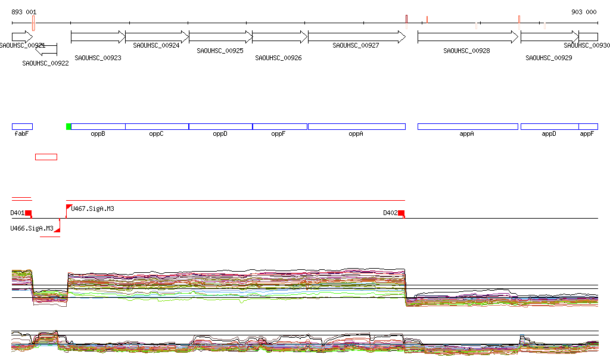Image resolution: width=610 pixels, height=364 pixels.
Task: Click the red D401 terminator flag
Action: 28,213
